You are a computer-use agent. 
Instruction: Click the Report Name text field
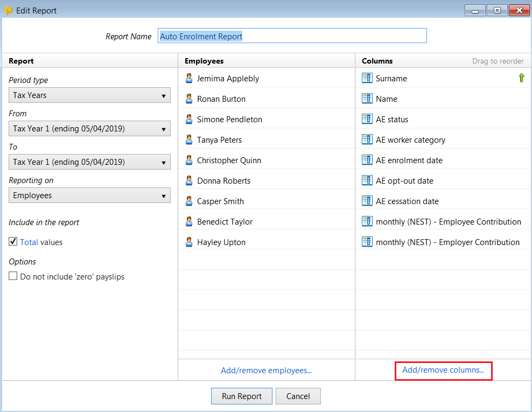tap(292, 36)
